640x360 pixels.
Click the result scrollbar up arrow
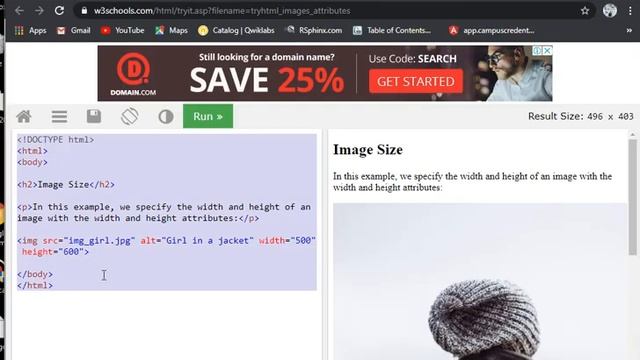(x=633, y=134)
